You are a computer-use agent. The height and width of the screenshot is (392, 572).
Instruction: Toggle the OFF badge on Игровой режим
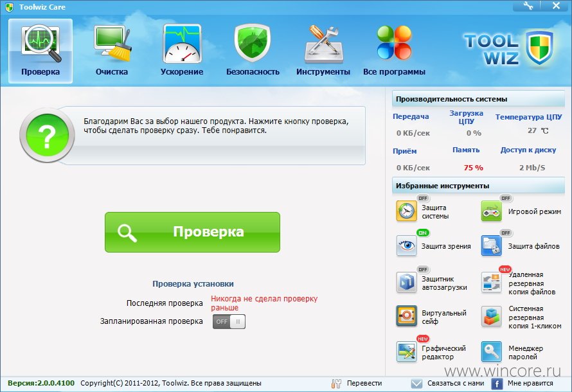click(x=506, y=198)
